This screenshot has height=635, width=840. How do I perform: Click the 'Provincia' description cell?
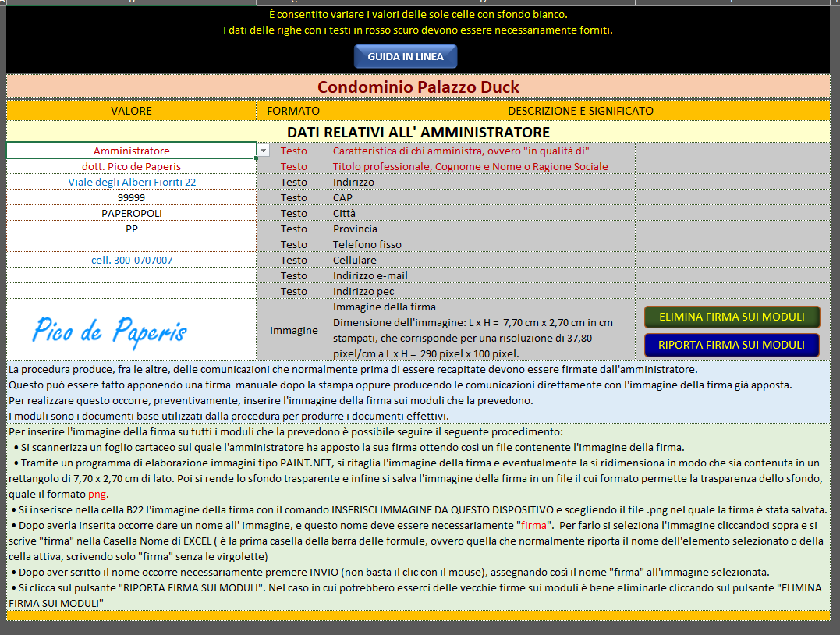pos(484,229)
